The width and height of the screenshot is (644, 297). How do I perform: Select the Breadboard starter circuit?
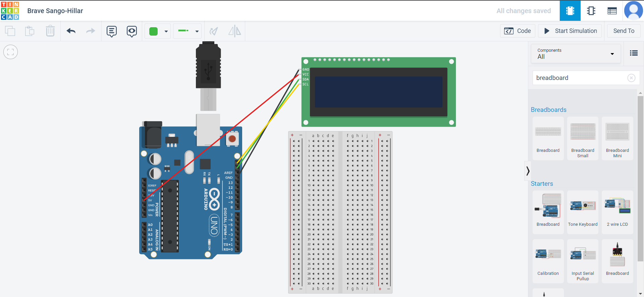548,212
